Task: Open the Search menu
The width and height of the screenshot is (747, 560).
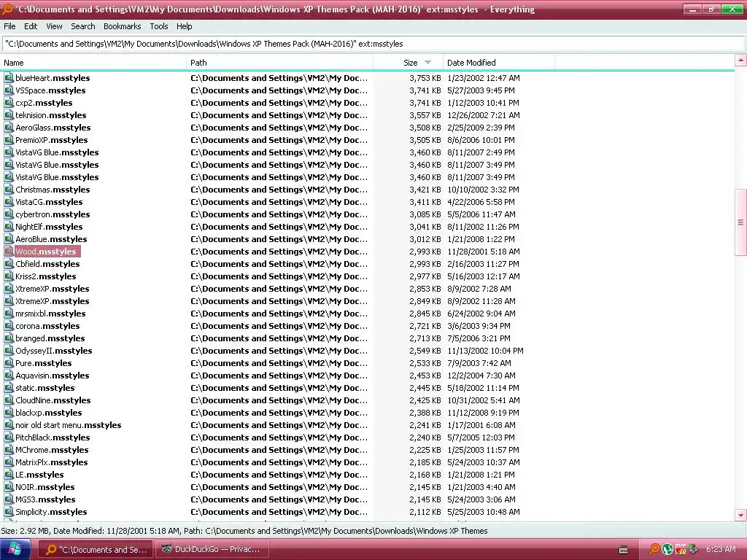Action: pyautogui.click(x=83, y=26)
